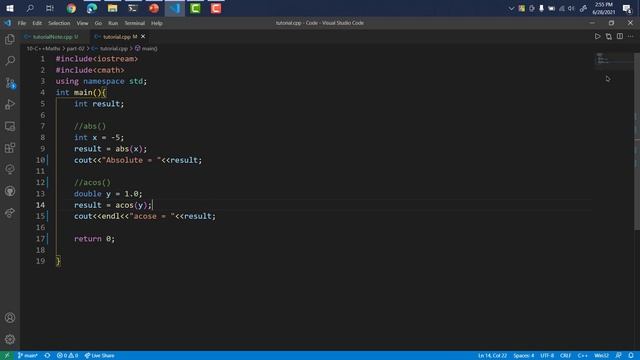Open the Remote Explorer view
The height and width of the screenshot is (360, 640).
(x=10, y=126)
